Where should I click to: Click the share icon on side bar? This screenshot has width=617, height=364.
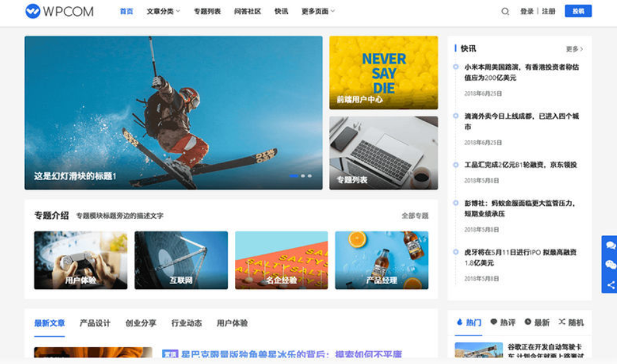611,285
